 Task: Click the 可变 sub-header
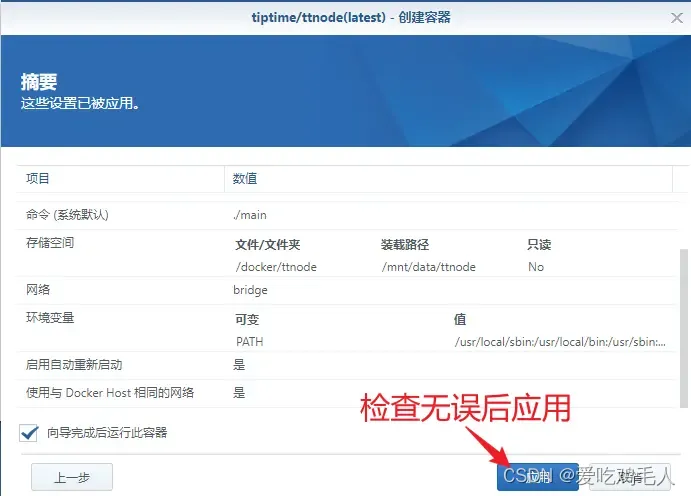pyautogui.click(x=247, y=319)
